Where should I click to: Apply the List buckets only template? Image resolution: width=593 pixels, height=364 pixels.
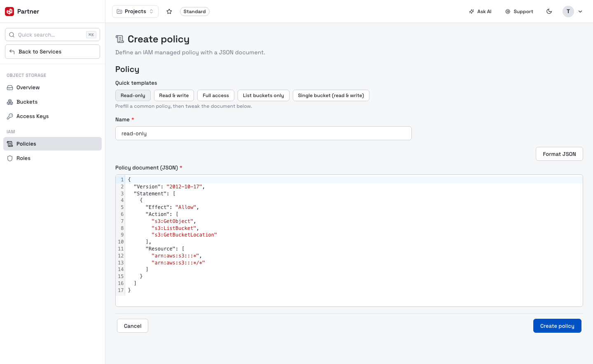(264, 95)
